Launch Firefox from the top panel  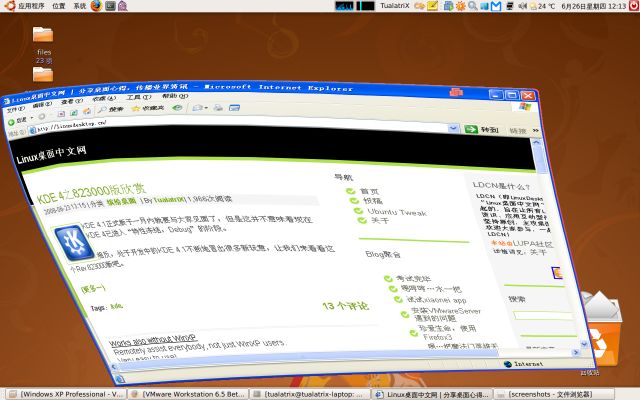point(96,6)
